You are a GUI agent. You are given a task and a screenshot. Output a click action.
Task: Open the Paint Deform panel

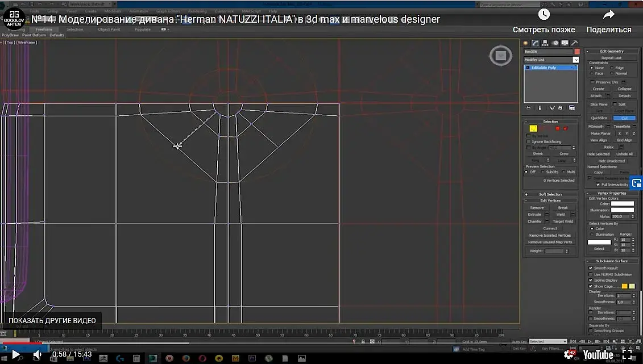34,35
